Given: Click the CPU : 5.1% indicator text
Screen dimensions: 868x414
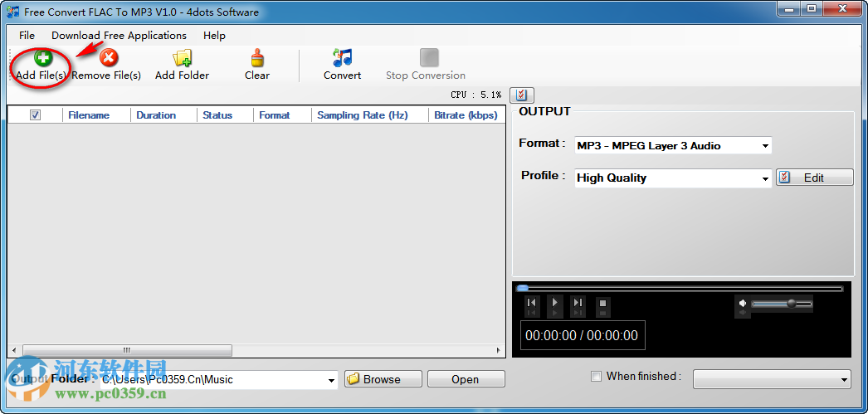Looking at the screenshot, I should coord(476,95).
